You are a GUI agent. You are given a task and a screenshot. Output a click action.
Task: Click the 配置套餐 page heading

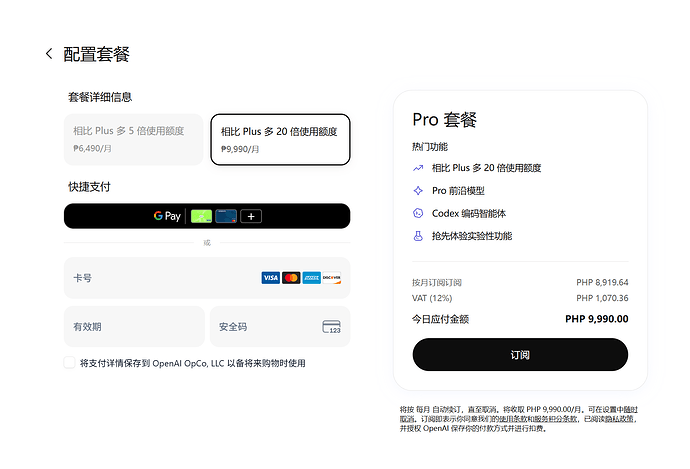(x=96, y=54)
